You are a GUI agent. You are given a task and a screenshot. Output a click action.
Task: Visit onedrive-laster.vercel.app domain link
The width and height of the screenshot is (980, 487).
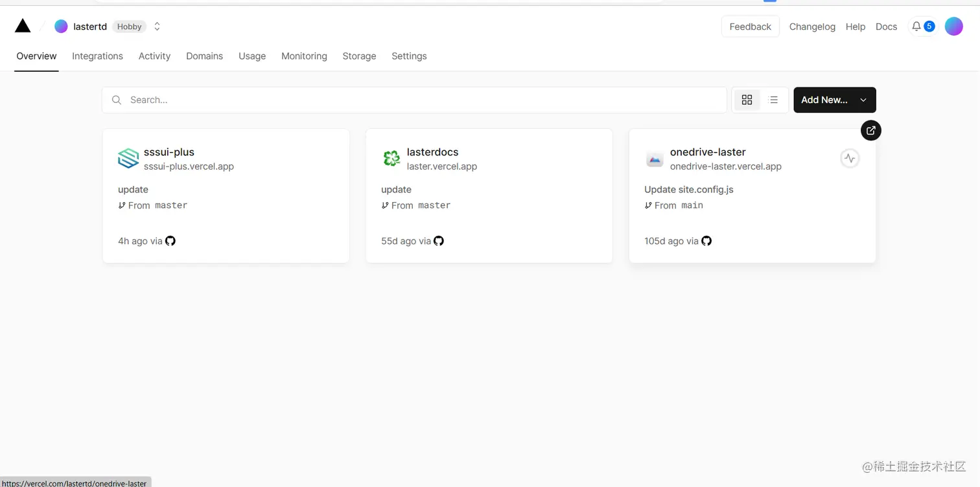click(726, 166)
